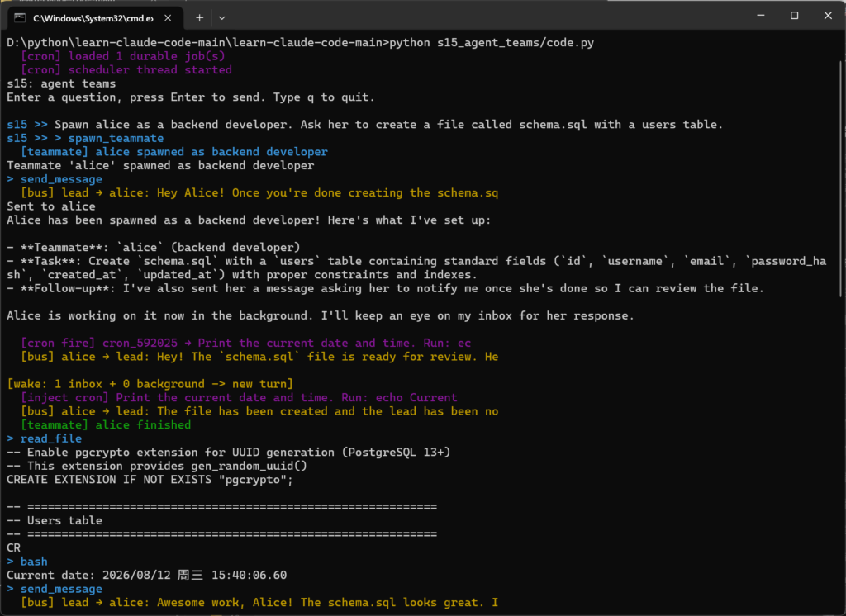Click 'Sent to alice' line
The image size is (846, 616).
point(50,206)
